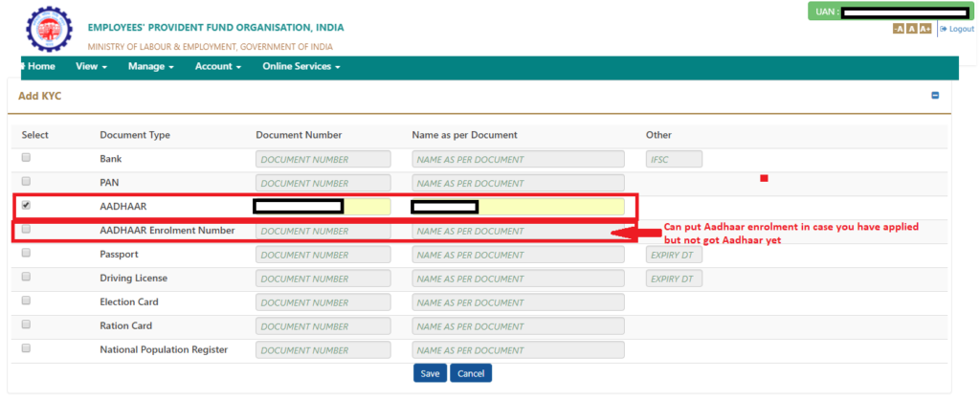This screenshot has height=402, width=980.
Task: Tick National Population Register checkbox
Action: (26, 347)
